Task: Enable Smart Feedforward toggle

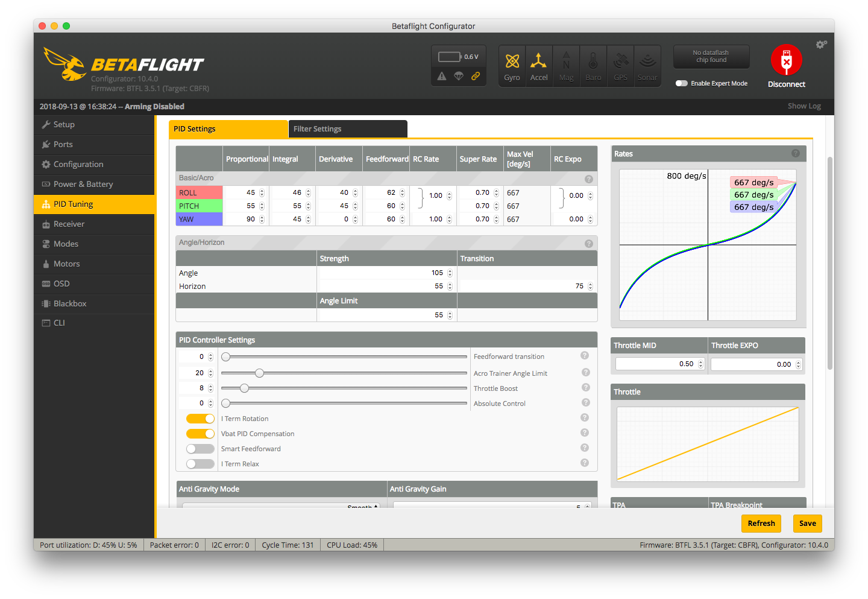Action: pyautogui.click(x=200, y=449)
